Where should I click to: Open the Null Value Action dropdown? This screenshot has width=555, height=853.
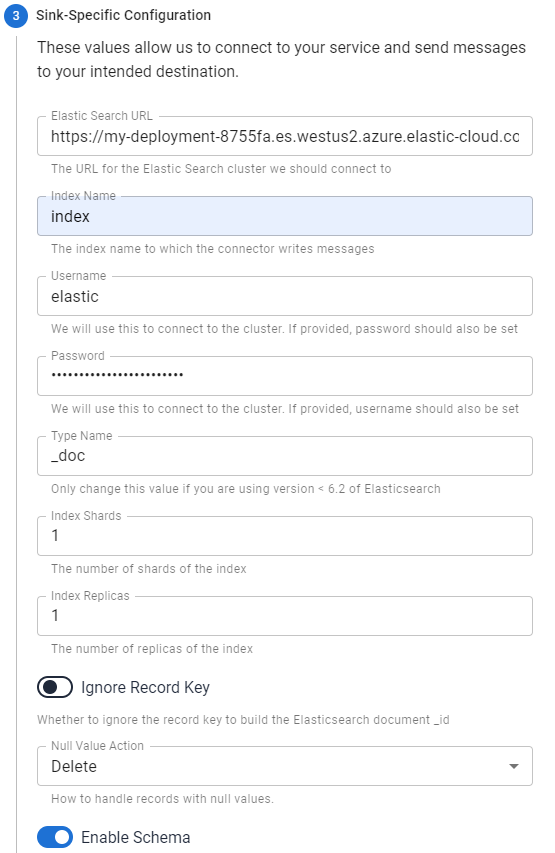(285, 766)
